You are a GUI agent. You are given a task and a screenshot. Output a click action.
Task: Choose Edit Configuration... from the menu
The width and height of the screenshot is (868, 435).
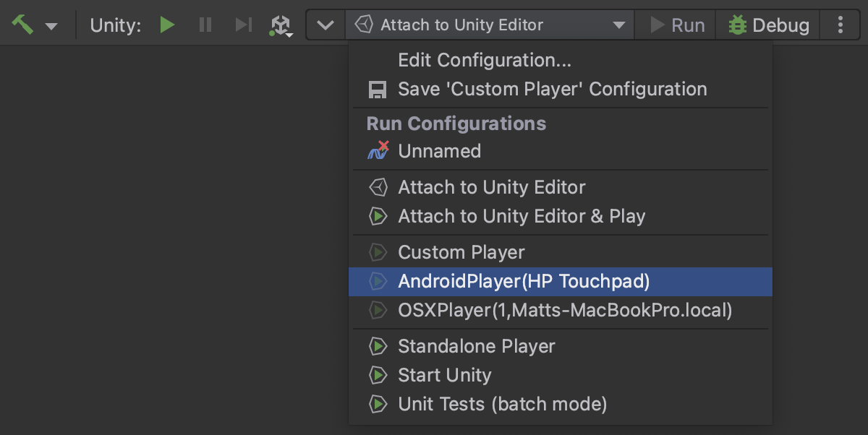(485, 61)
